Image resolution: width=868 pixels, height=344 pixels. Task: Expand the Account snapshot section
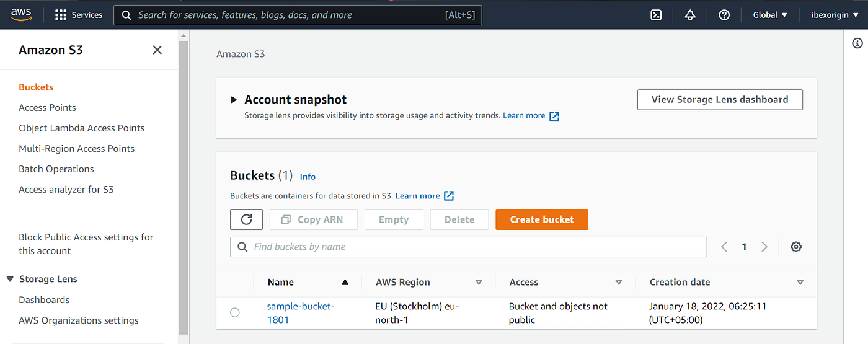click(x=234, y=100)
